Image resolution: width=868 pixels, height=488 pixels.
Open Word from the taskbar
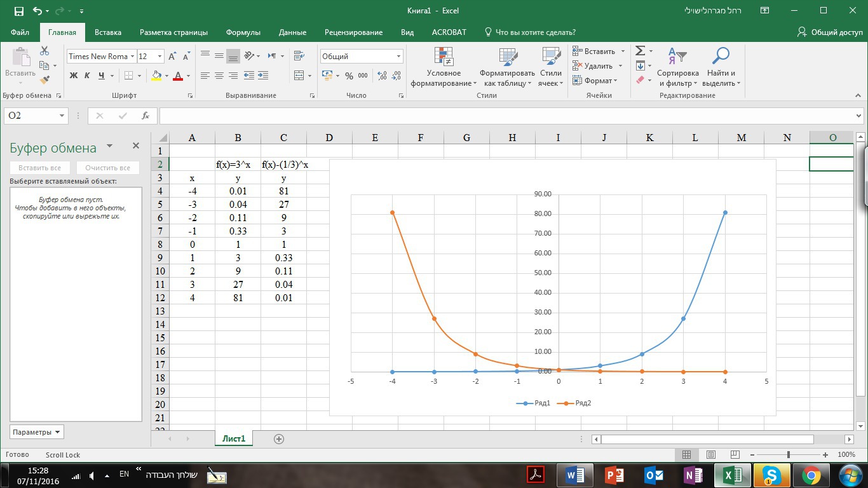click(575, 475)
